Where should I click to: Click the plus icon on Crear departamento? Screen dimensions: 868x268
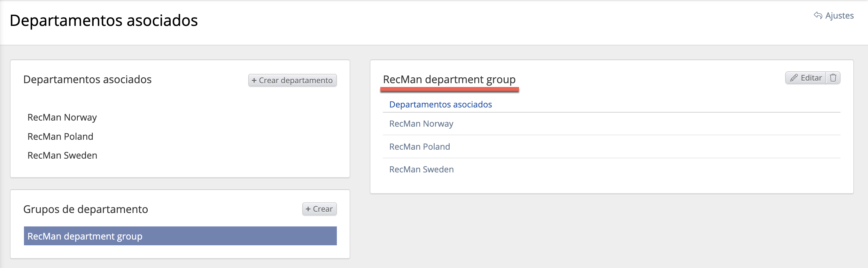pos(254,81)
